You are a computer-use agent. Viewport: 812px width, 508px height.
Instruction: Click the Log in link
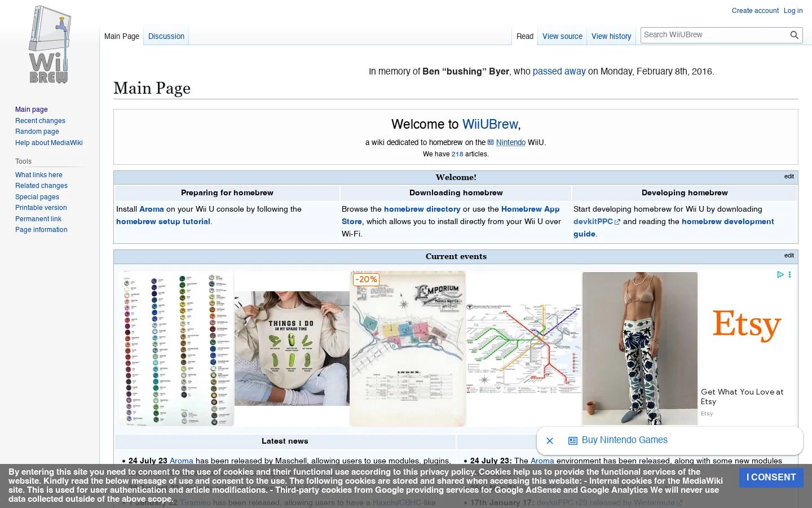point(793,11)
